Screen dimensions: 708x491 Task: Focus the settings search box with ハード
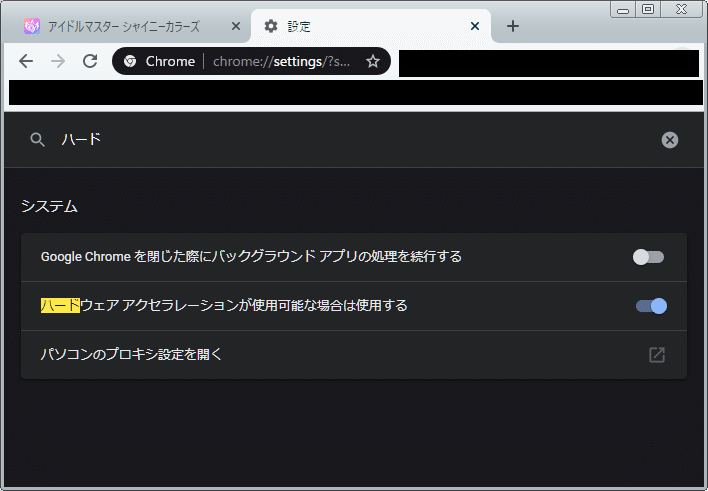[352, 140]
